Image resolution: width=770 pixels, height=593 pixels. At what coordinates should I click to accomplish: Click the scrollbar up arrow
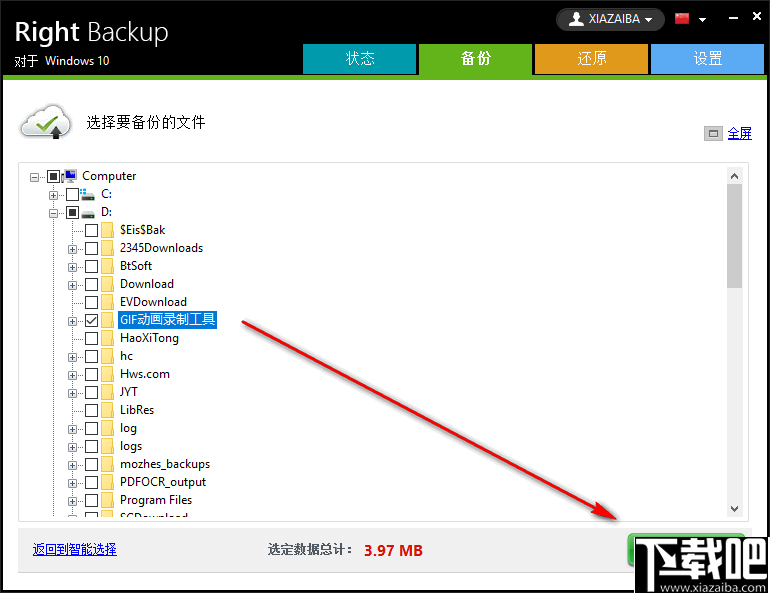735,176
